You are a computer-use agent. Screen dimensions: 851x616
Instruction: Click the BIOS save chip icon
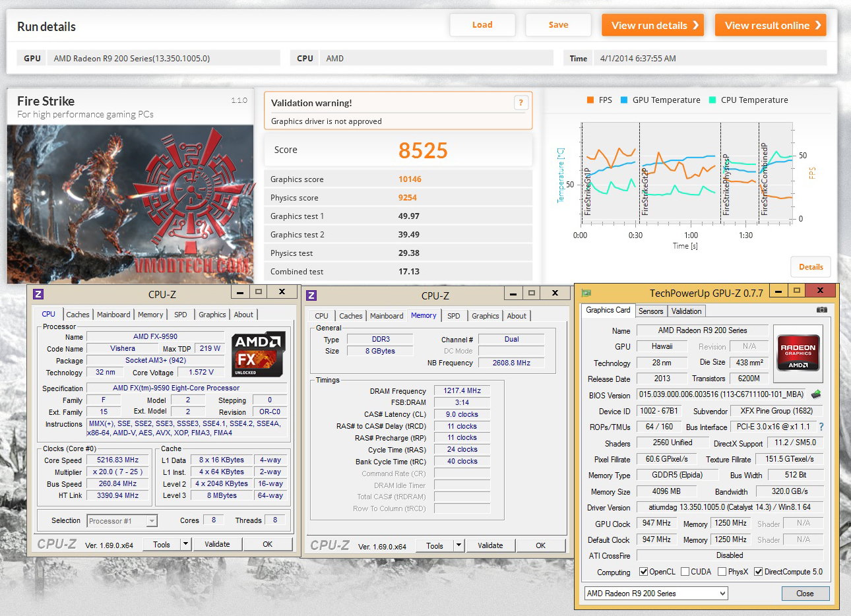(x=816, y=394)
